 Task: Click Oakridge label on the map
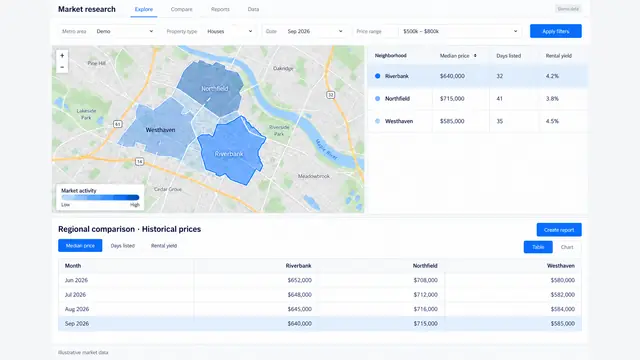coord(283,68)
